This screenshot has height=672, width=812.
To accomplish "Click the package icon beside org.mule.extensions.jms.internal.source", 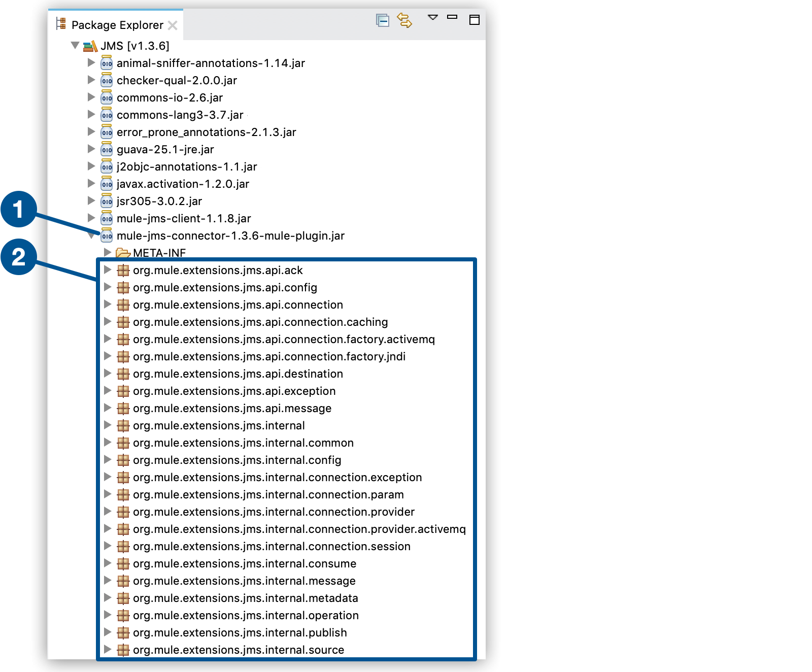I will pos(123,650).
